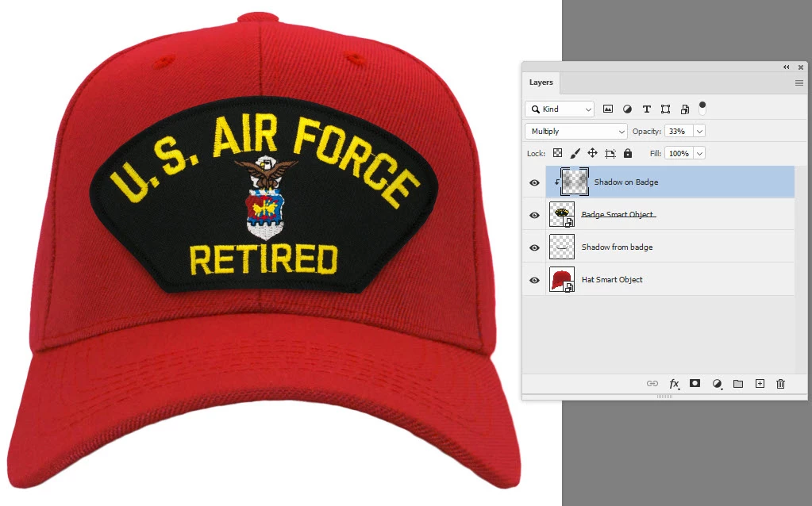Create a new group folder

click(x=738, y=383)
